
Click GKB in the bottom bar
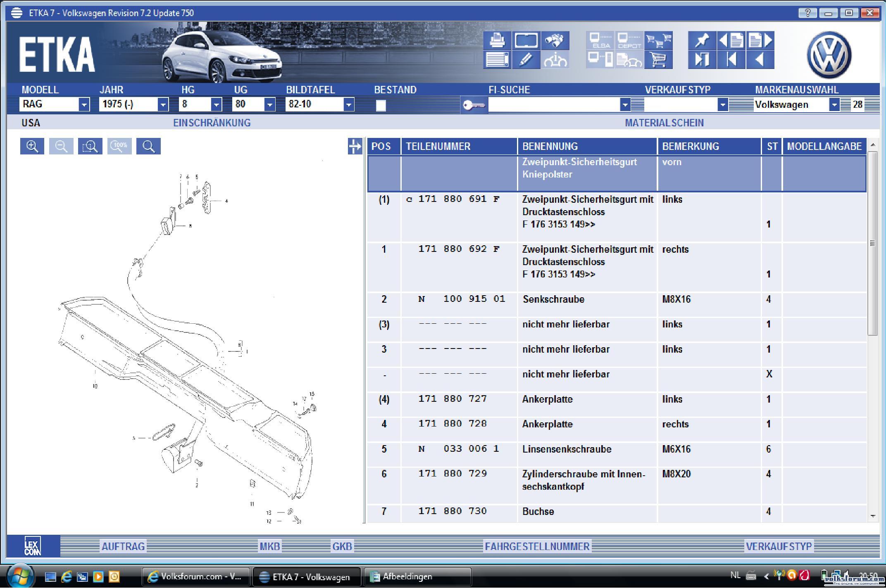click(342, 546)
